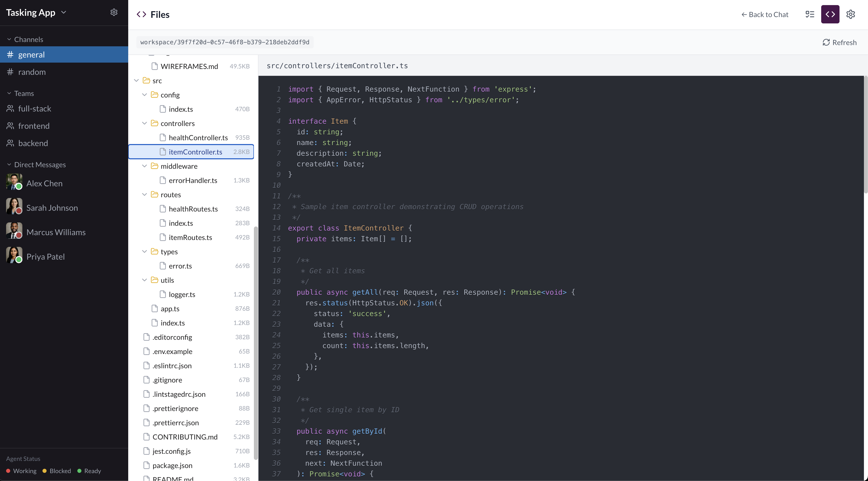Select the task list view icon
Screen dimensions: 868x481
coord(810,14)
